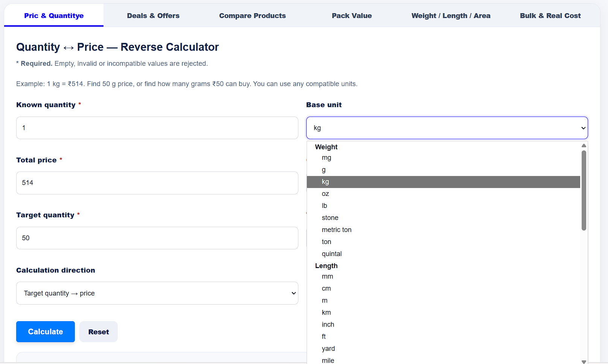
Task: Click the Known quantity input field
Action: coord(157,128)
